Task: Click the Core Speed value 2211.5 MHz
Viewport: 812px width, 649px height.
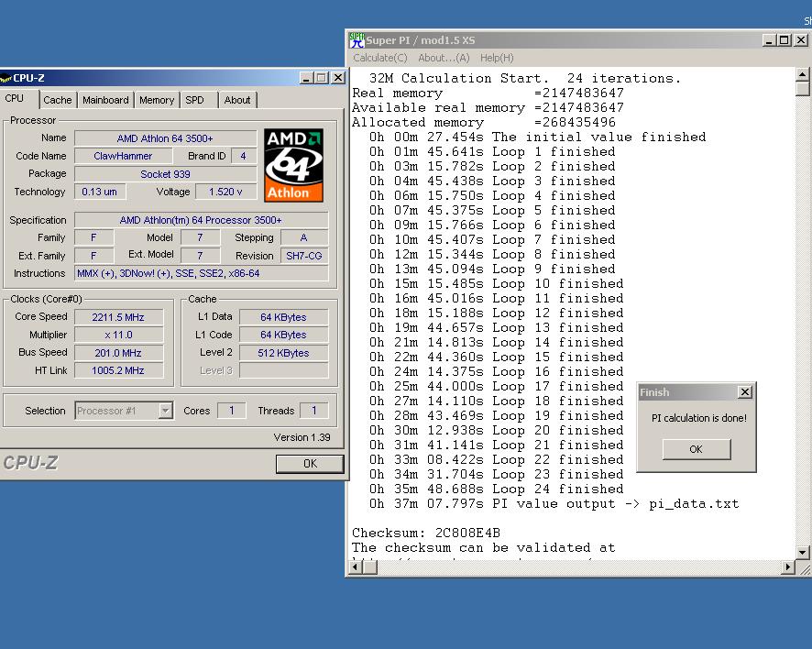Action: pos(118,317)
